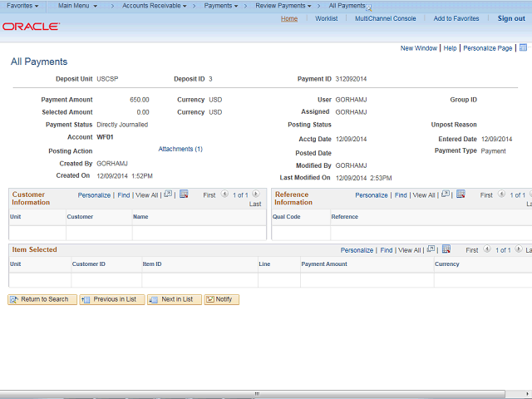Screen dimensions: 532x399
Task: Download Reference Information grid to spreadsheet
Action: click(x=461, y=194)
